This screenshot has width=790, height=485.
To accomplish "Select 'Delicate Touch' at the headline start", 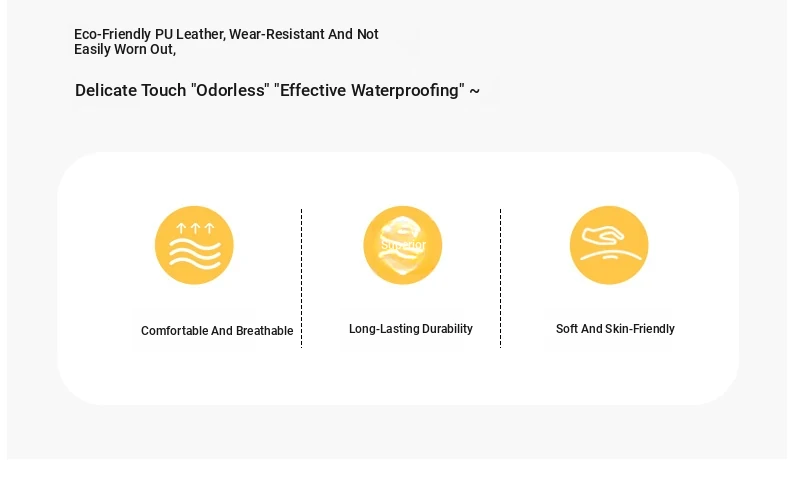I will 130,90.
